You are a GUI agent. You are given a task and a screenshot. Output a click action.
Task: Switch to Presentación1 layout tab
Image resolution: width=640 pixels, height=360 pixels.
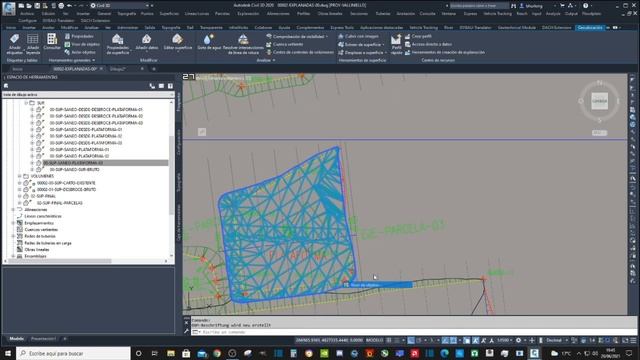point(43,339)
